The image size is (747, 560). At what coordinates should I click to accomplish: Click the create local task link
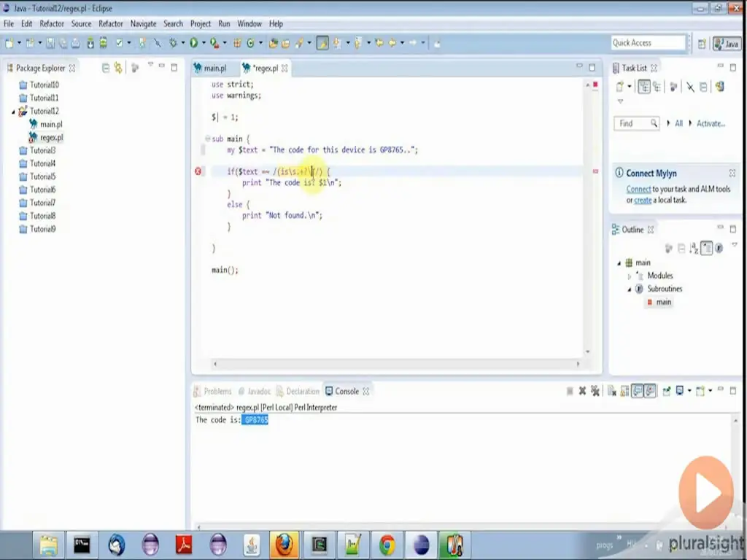643,201
